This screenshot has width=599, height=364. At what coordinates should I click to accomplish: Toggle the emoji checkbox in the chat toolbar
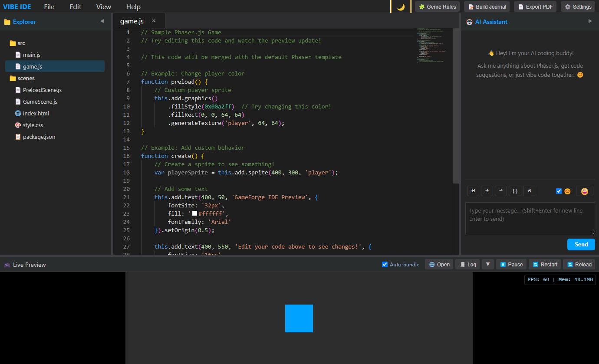click(559, 191)
